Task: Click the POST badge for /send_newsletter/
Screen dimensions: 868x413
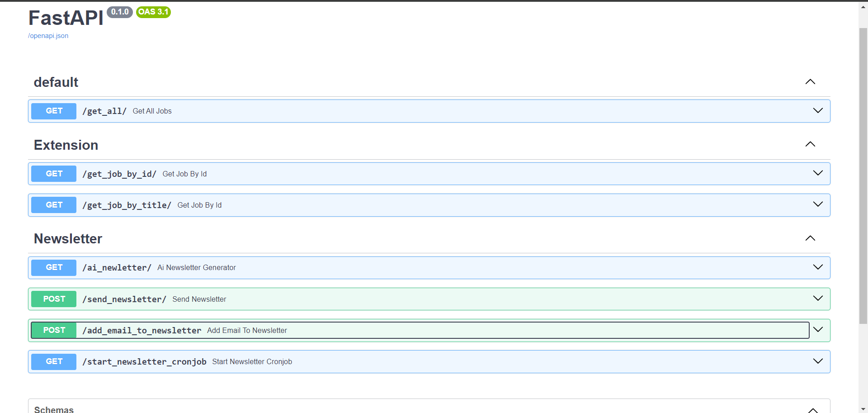Action: 54,299
